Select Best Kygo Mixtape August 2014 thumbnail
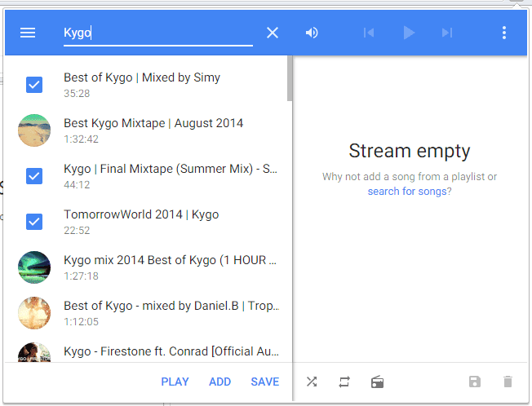532x406 pixels. click(34, 130)
